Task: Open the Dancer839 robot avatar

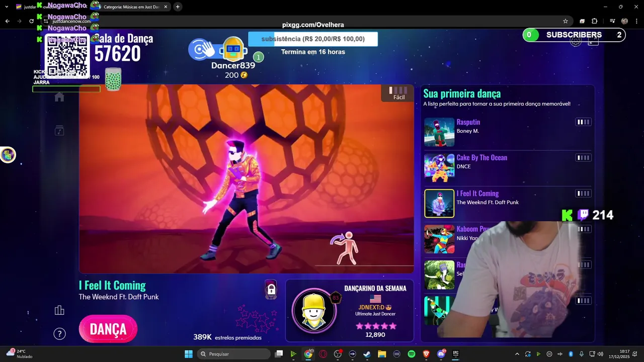Action: coord(233,49)
